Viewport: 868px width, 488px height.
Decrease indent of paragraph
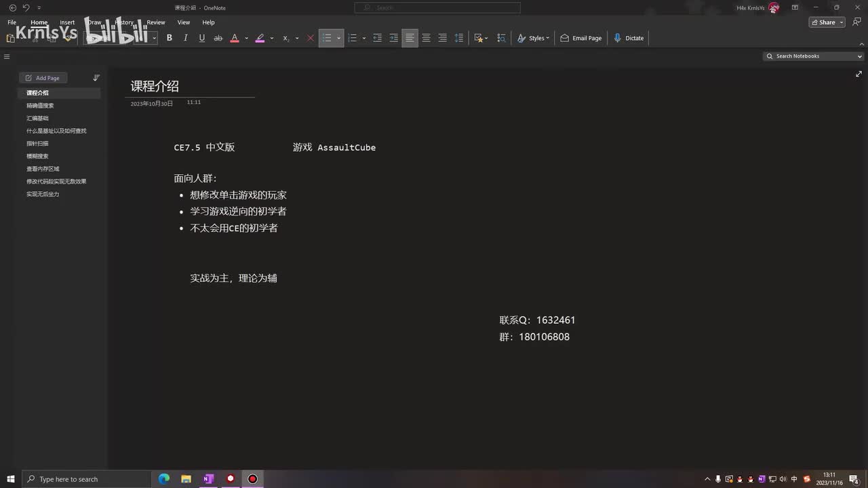pyautogui.click(x=378, y=38)
